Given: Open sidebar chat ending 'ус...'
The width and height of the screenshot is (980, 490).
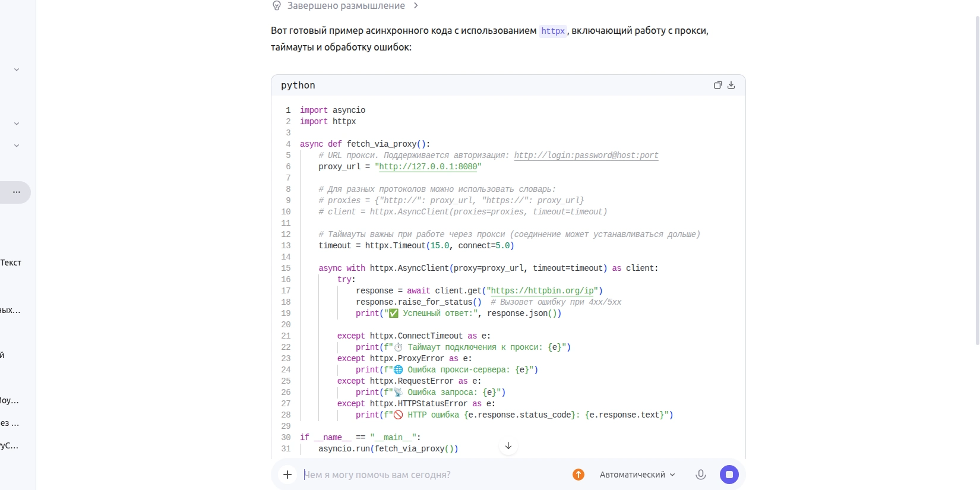Looking at the screenshot, I should [x=10, y=445].
